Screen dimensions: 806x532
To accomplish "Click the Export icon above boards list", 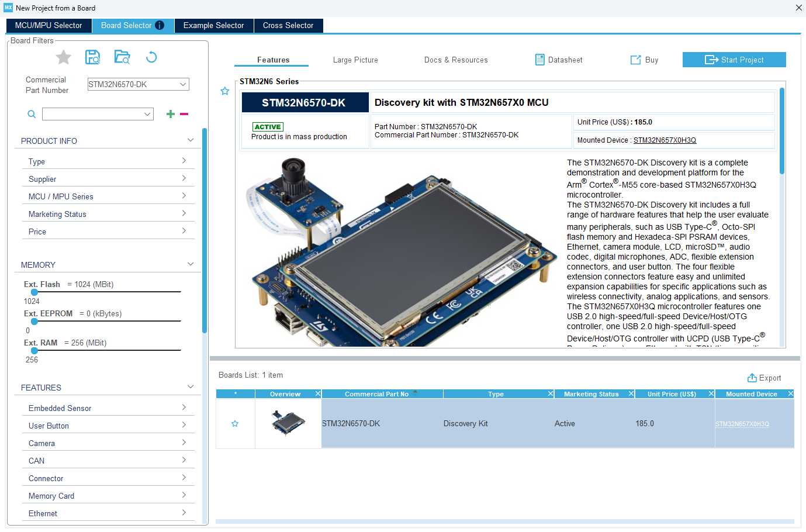I will (x=752, y=378).
